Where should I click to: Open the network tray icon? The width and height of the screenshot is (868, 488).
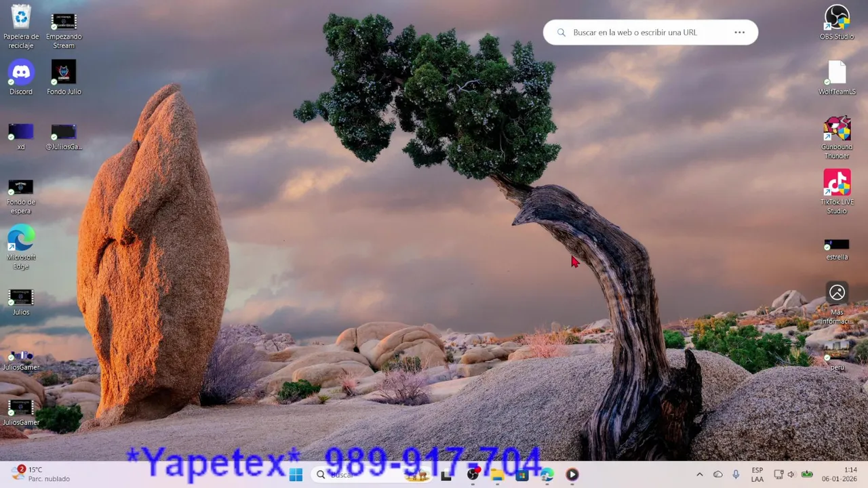pyautogui.click(x=779, y=474)
